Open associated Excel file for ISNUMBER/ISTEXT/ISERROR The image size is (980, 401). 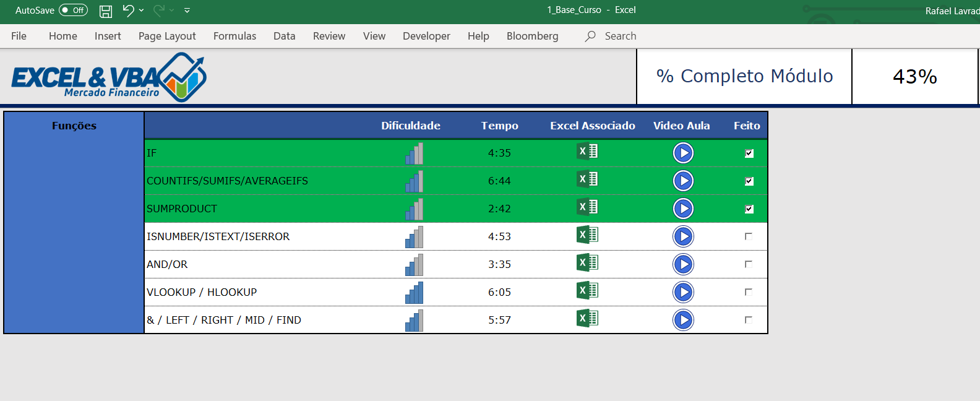pos(587,235)
